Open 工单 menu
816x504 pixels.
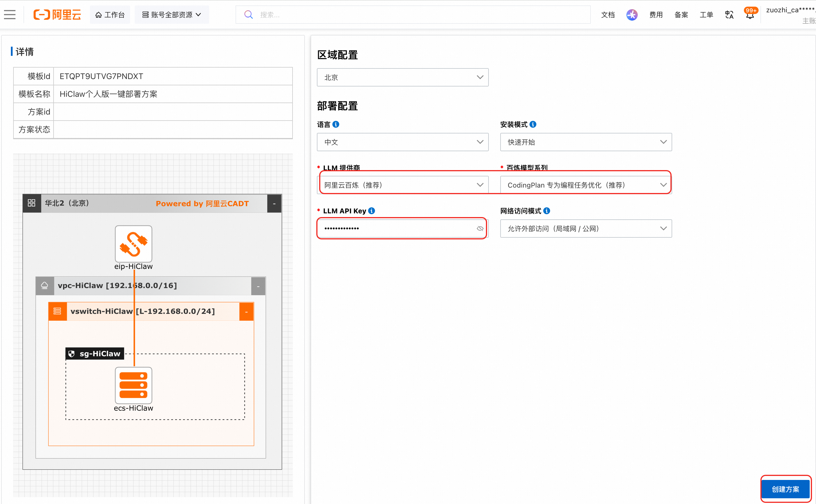[706, 15]
